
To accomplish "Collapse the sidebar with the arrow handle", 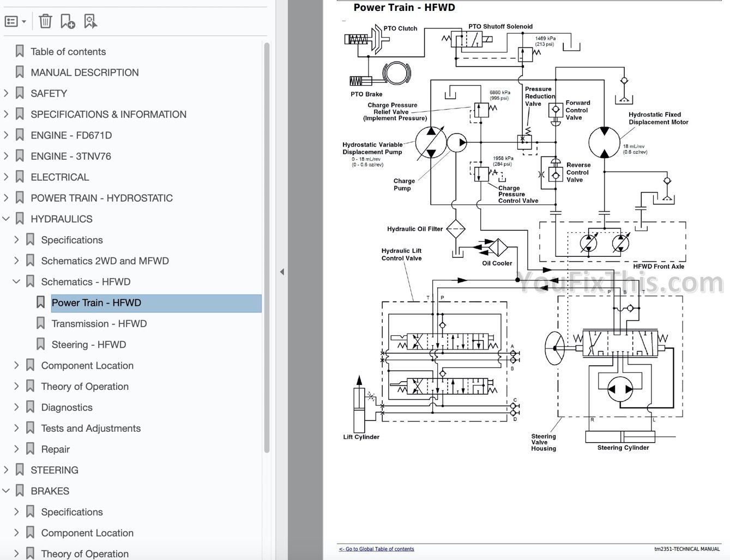I will click(x=282, y=271).
